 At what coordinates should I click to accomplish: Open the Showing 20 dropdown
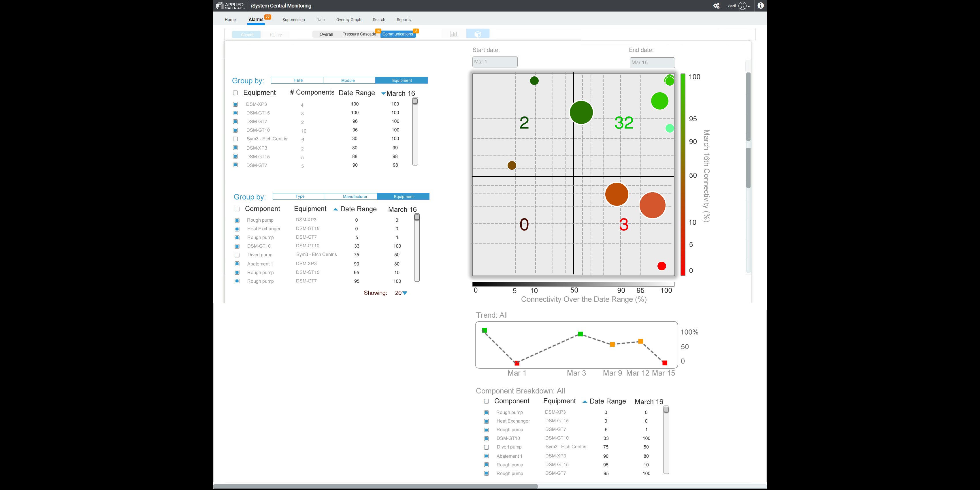[405, 293]
